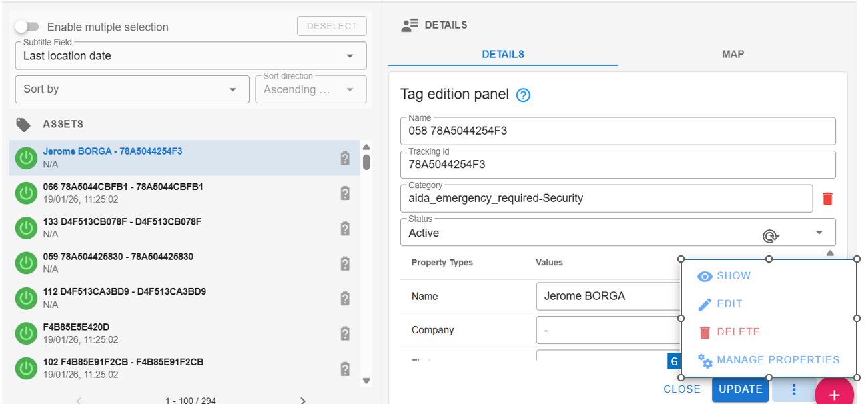Click the assets list scrollbar thumb
Viewport: 868px width, 404px height.
pos(366,162)
